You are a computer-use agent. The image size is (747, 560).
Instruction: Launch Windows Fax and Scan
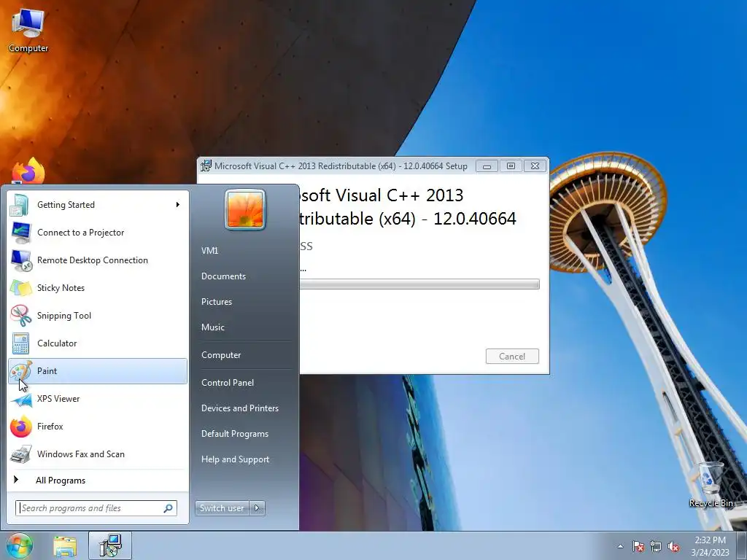point(98,454)
